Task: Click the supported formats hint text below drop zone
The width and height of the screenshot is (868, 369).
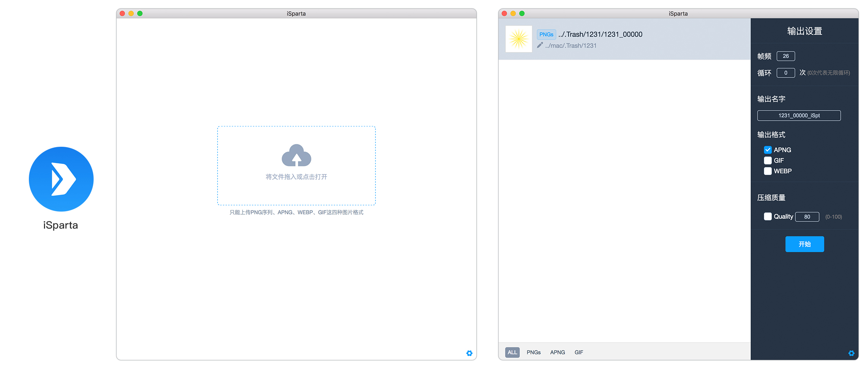Action: 296,212
